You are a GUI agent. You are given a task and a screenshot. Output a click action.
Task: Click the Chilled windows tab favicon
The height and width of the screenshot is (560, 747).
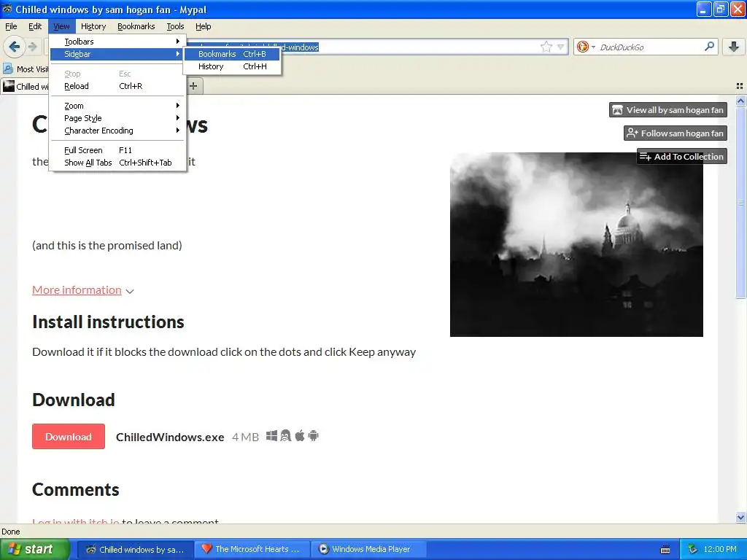(x=9, y=86)
